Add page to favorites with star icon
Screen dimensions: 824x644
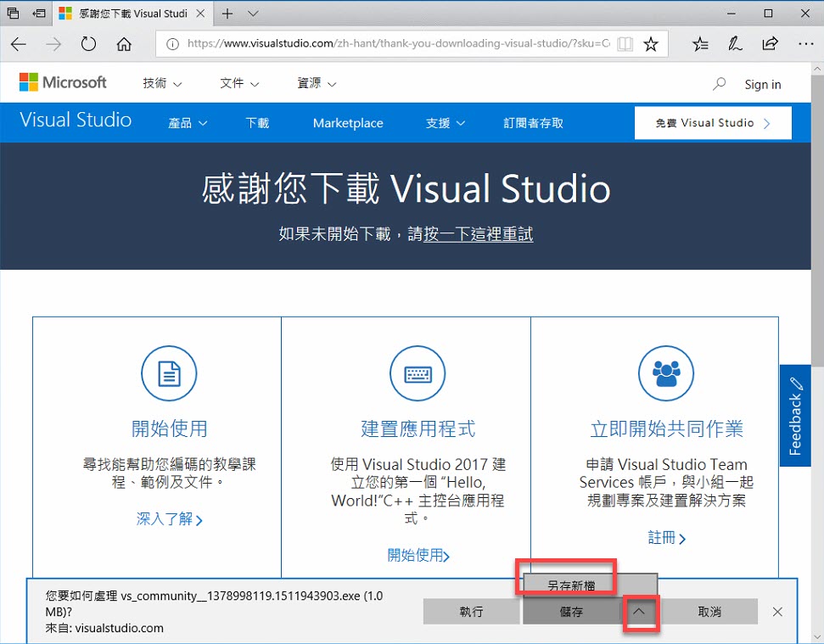[651, 43]
